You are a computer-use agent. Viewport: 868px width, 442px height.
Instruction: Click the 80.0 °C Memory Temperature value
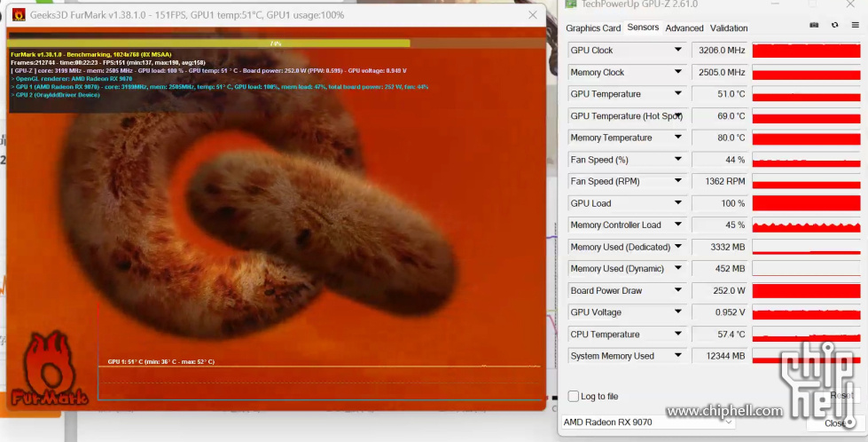pos(719,138)
